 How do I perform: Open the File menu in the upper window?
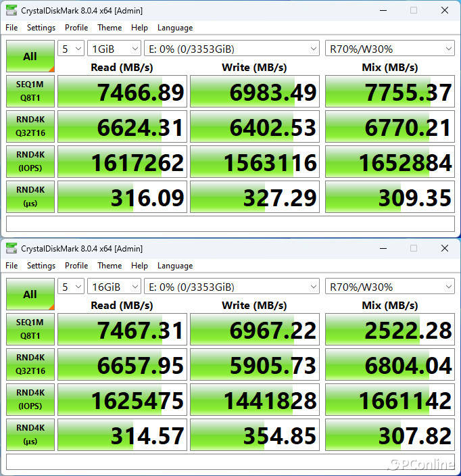tap(11, 28)
